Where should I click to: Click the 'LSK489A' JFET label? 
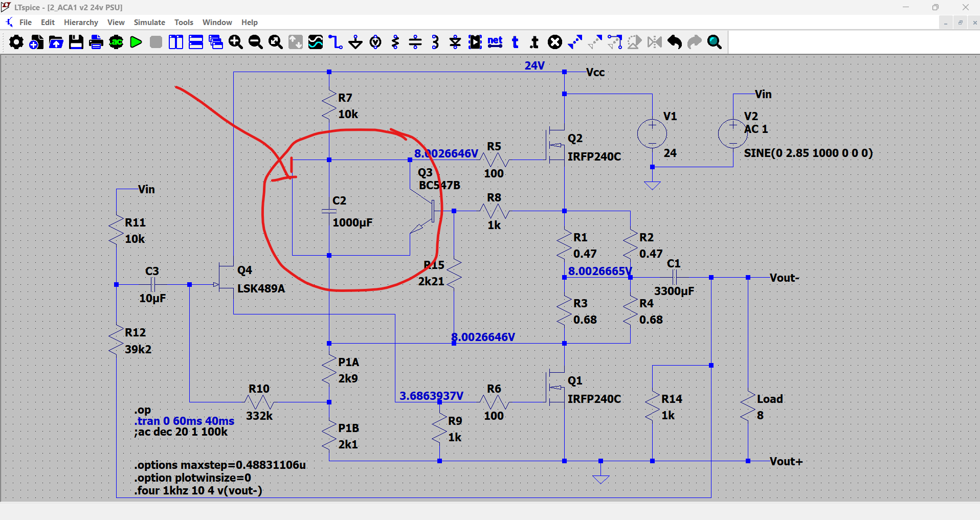coord(261,288)
